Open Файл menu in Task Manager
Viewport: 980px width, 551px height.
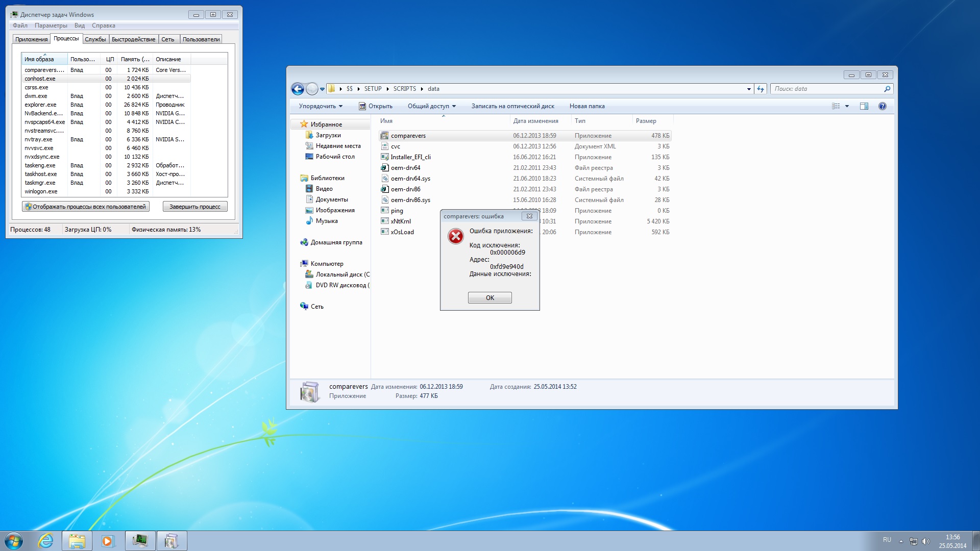[20, 26]
